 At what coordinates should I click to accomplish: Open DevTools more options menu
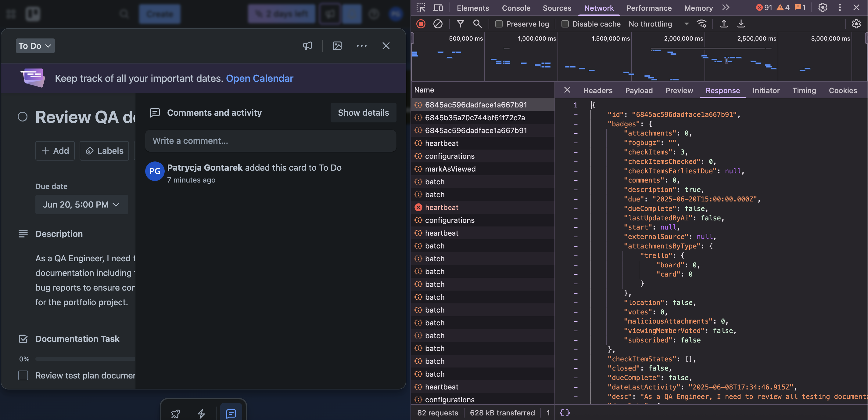point(840,7)
